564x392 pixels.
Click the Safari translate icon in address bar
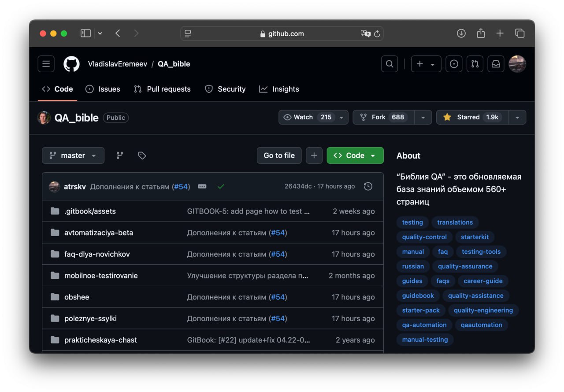pyautogui.click(x=365, y=33)
